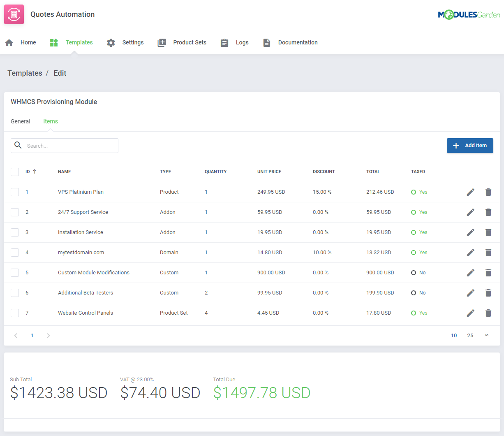Edit VPS Platinium Plan with the pencil icon
This screenshot has height=436, width=504.
470,192
